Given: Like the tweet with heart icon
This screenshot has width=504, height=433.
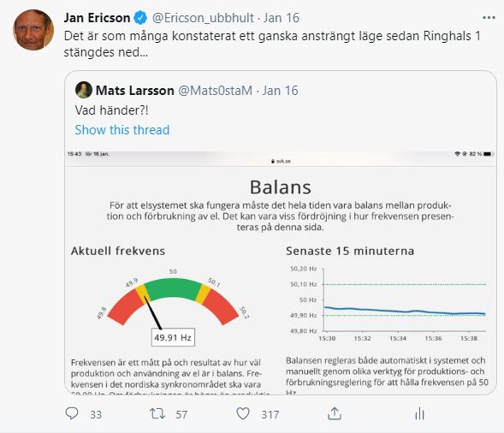Looking at the screenshot, I should (243, 413).
